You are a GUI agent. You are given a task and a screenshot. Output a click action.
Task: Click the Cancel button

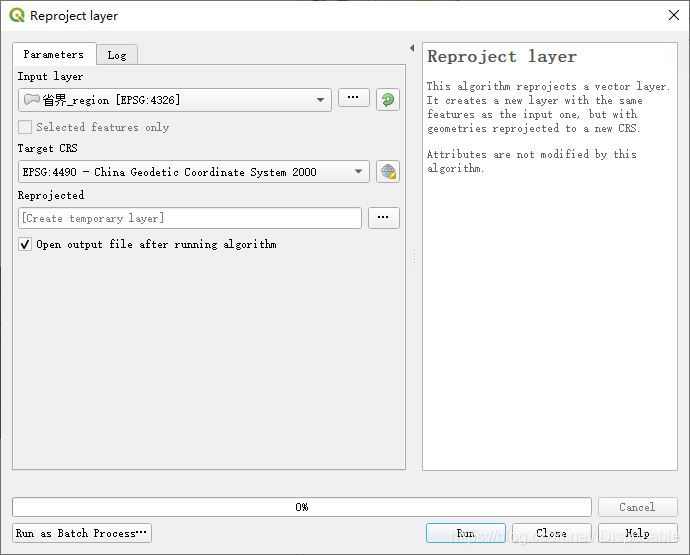[x=637, y=507]
